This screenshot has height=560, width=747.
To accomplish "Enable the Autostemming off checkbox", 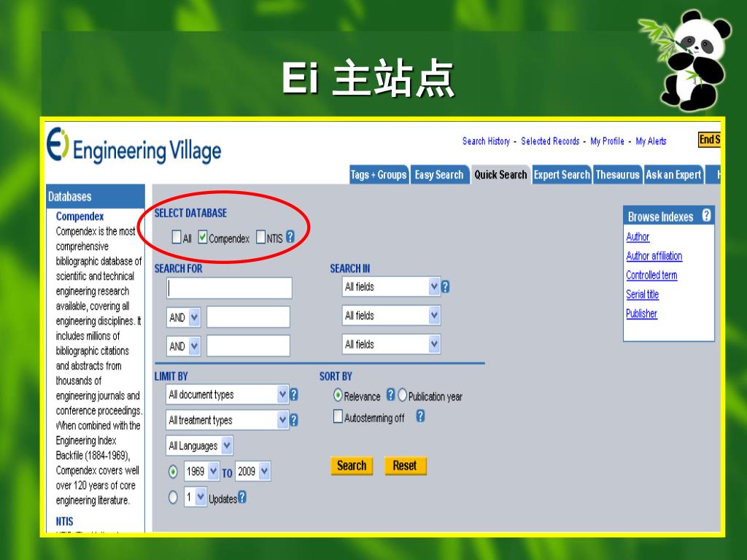I will [x=338, y=416].
